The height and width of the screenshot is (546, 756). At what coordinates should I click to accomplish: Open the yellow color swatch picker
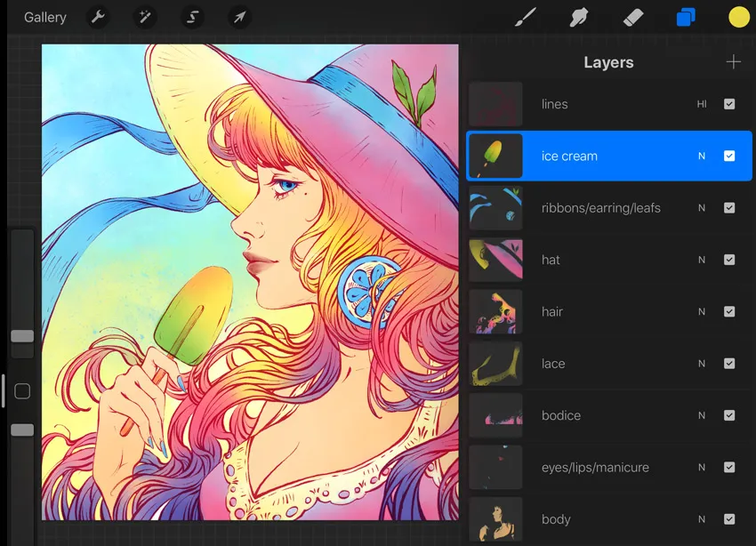click(738, 18)
